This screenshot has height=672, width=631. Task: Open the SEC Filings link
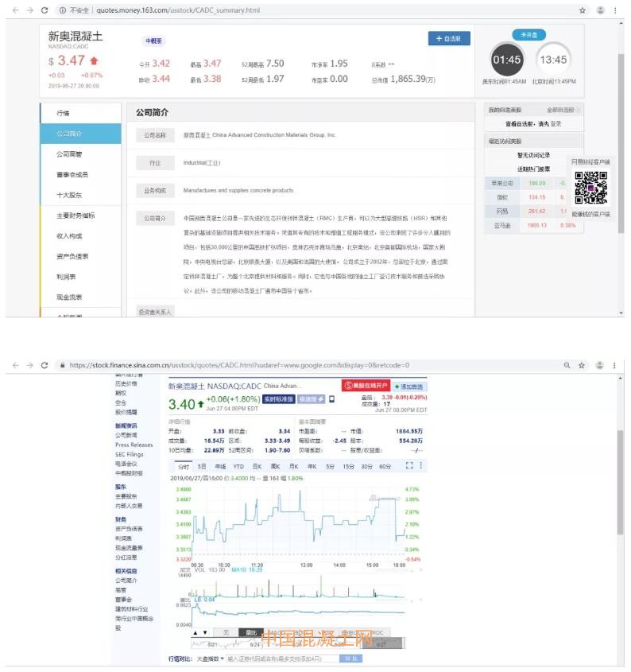129,454
